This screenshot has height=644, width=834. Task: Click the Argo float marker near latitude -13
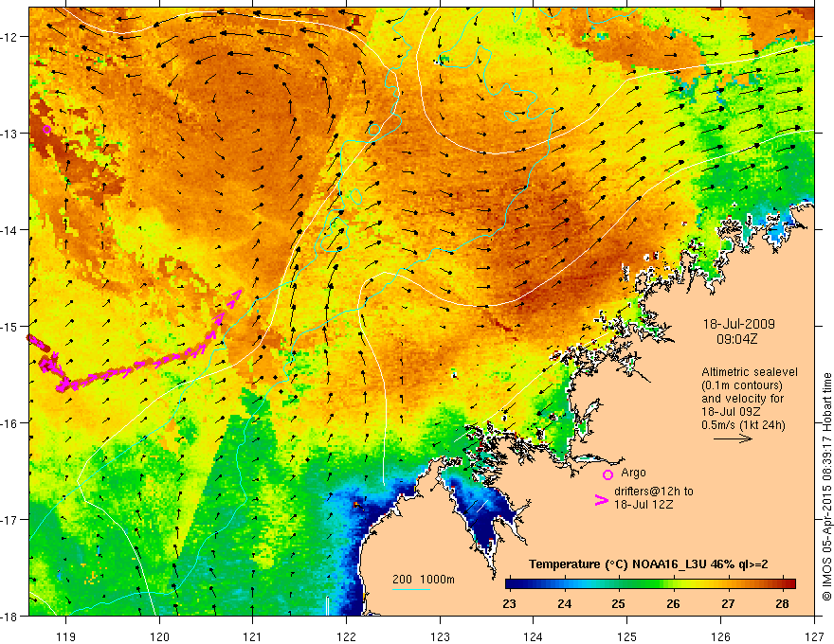(46, 129)
